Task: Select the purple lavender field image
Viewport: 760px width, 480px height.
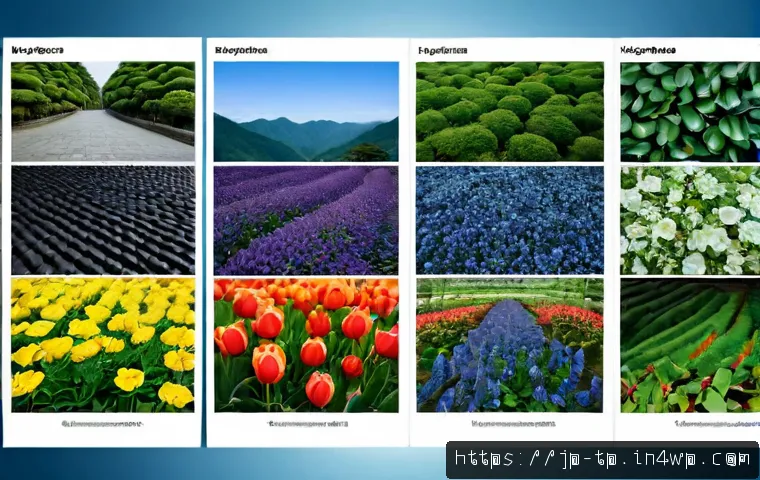Action: [306, 221]
